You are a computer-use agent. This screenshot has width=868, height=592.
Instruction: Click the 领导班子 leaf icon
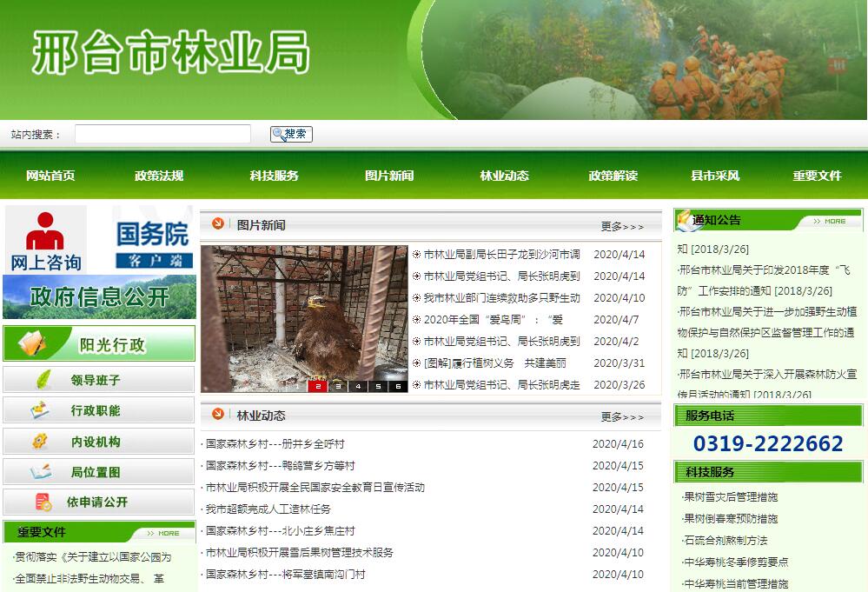[x=43, y=379]
